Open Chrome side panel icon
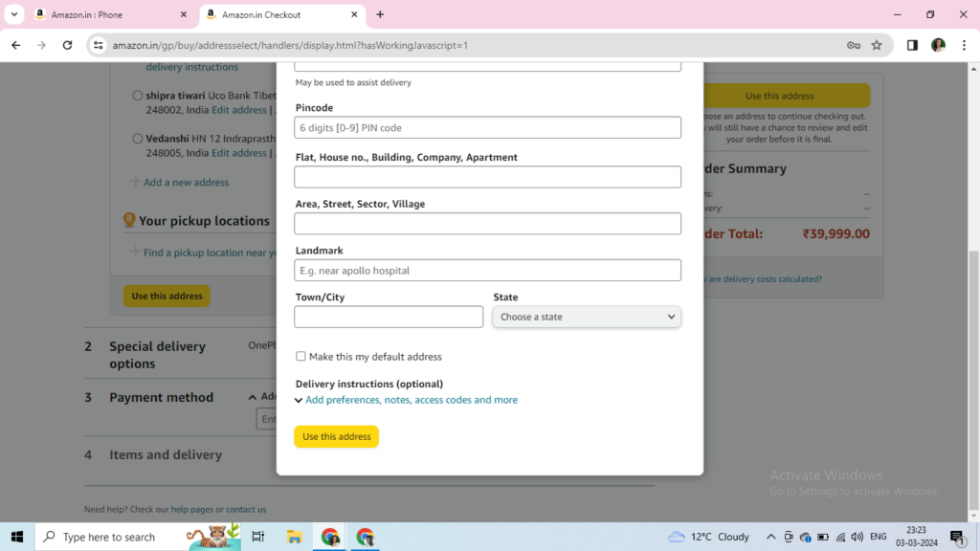This screenshot has width=980, height=551. 912,45
